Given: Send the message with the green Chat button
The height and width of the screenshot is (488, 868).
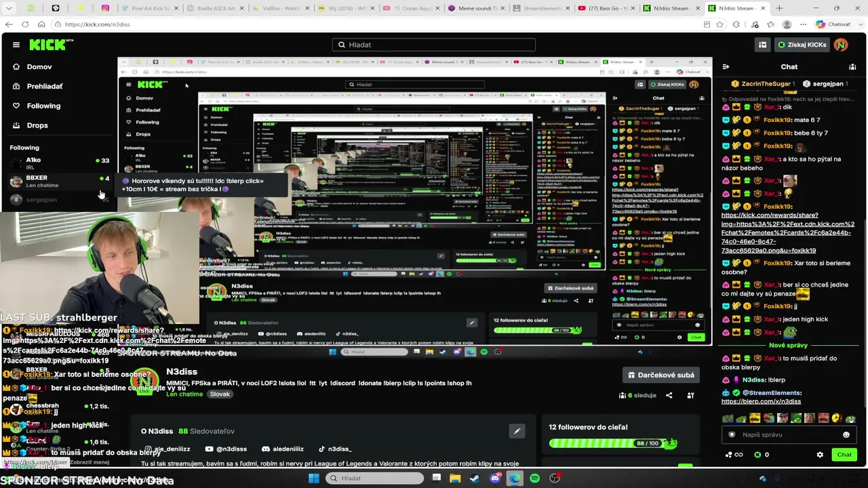Looking at the screenshot, I should [x=844, y=455].
